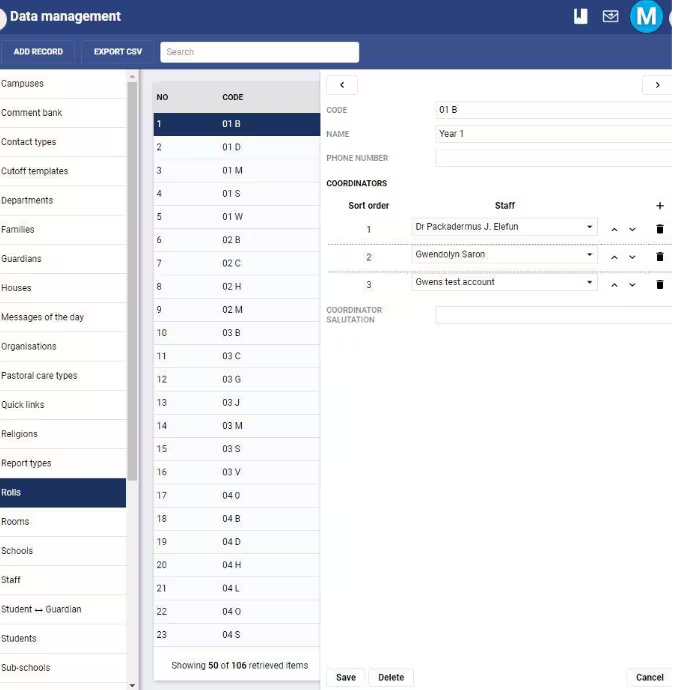Select Houses in the sidebar list
The height and width of the screenshot is (690, 676).
[63, 288]
